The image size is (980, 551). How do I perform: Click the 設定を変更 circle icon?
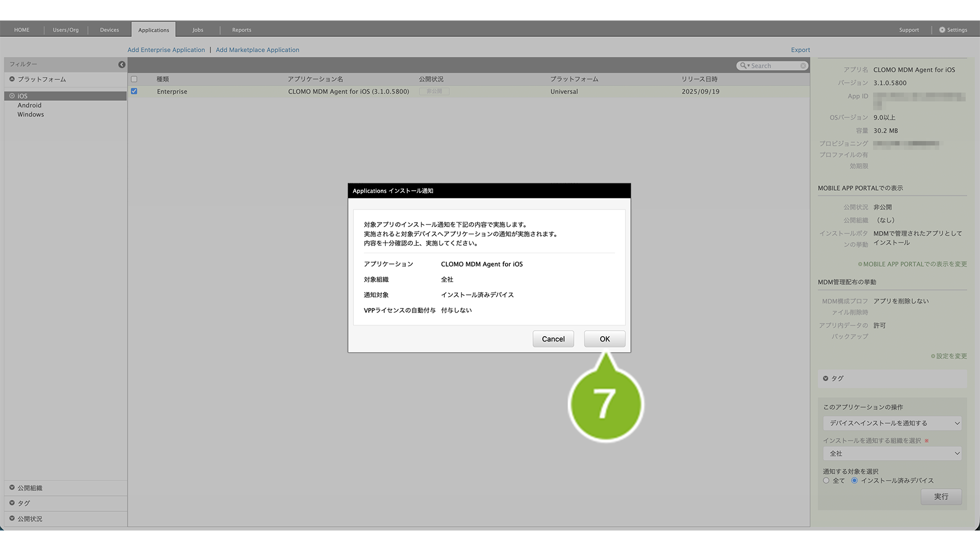click(933, 356)
